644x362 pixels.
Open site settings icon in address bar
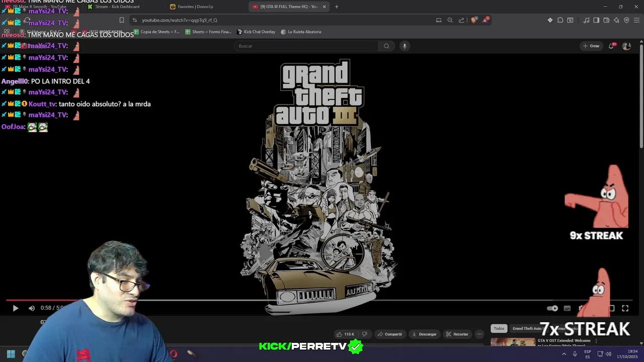(134, 20)
